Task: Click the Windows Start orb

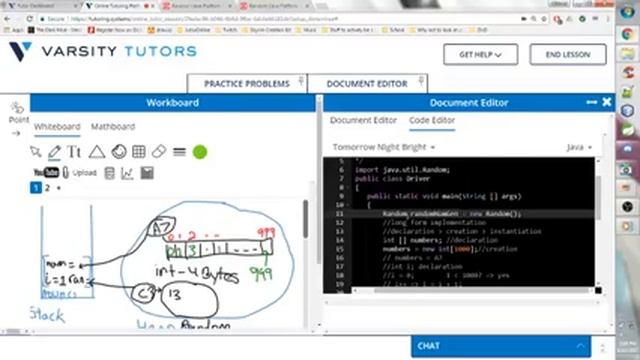Action: pyautogui.click(x=627, y=11)
